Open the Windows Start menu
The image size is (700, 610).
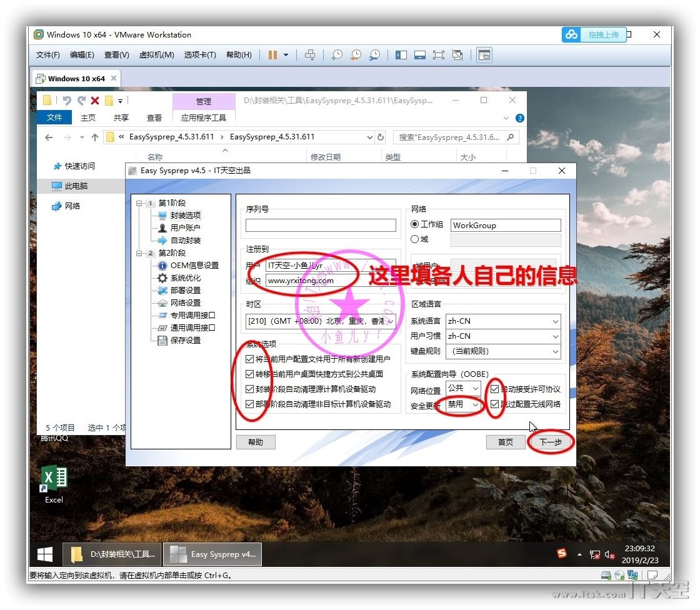[x=44, y=554]
